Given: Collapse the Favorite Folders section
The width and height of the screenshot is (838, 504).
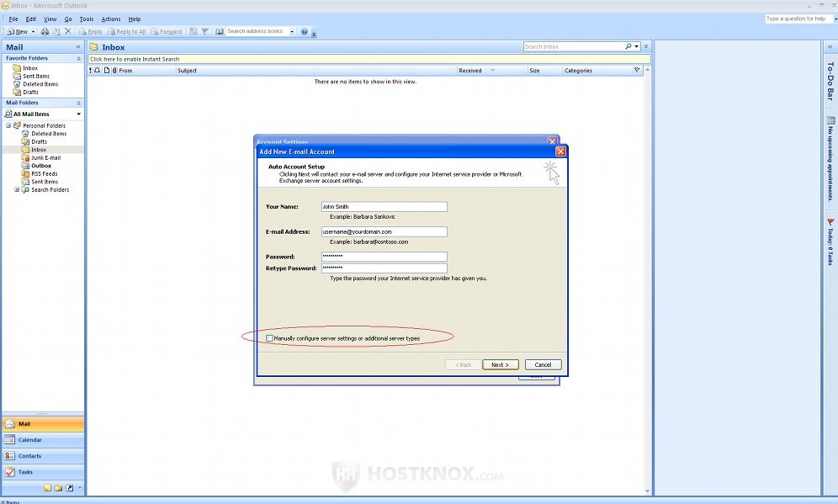Looking at the screenshot, I should click(x=78, y=58).
